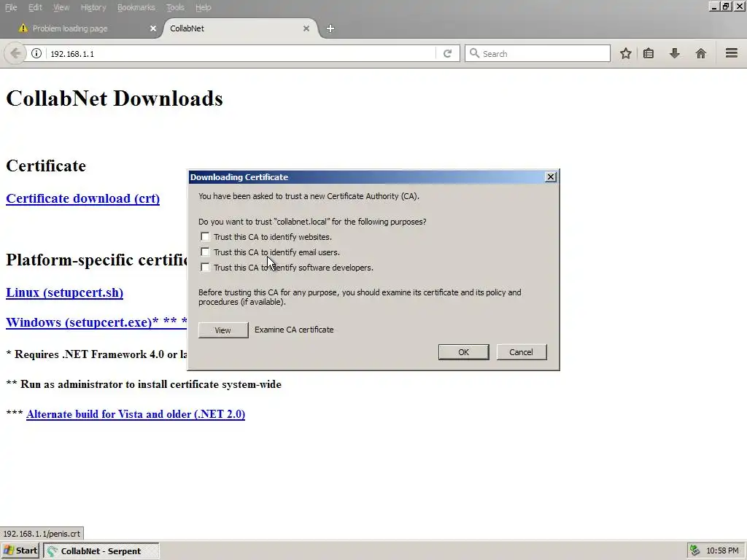The image size is (747, 560).
Task: Open the Windows Start button
Action: tap(20, 551)
